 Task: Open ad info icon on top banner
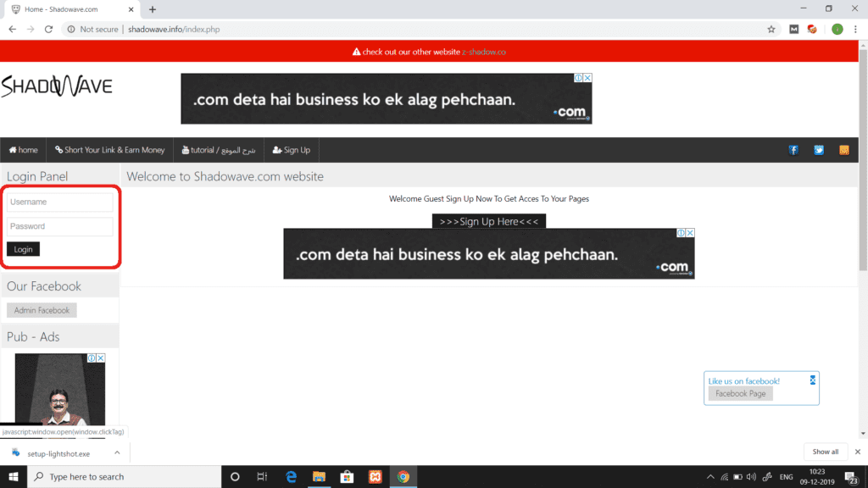[x=578, y=78]
